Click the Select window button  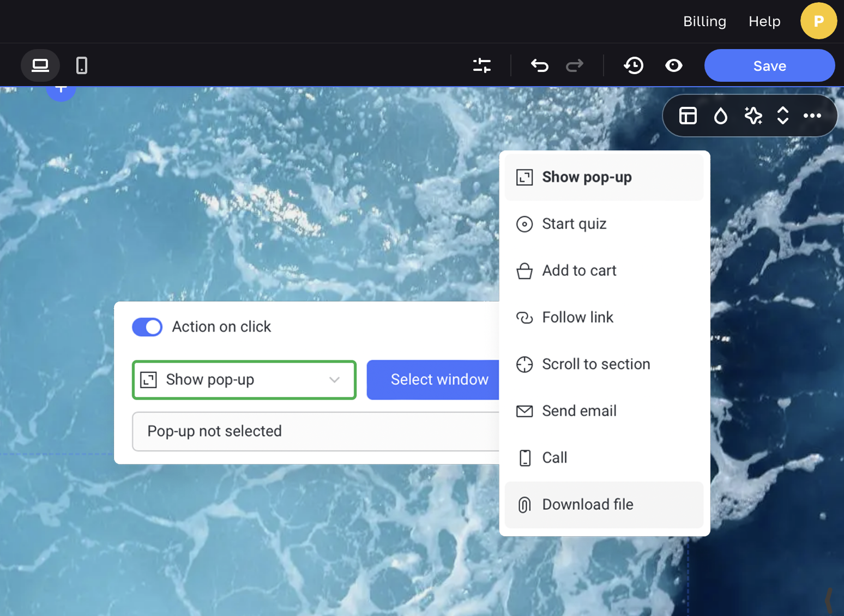click(x=433, y=380)
